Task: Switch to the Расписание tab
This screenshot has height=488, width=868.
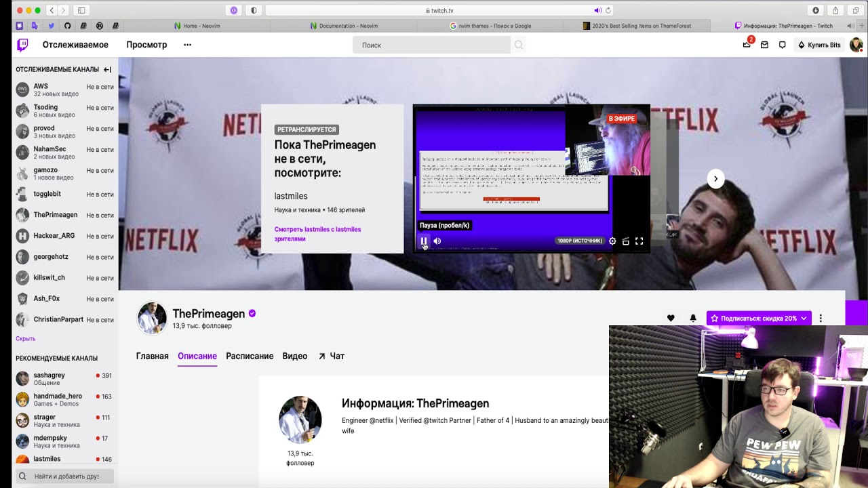Action: [x=250, y=356]
